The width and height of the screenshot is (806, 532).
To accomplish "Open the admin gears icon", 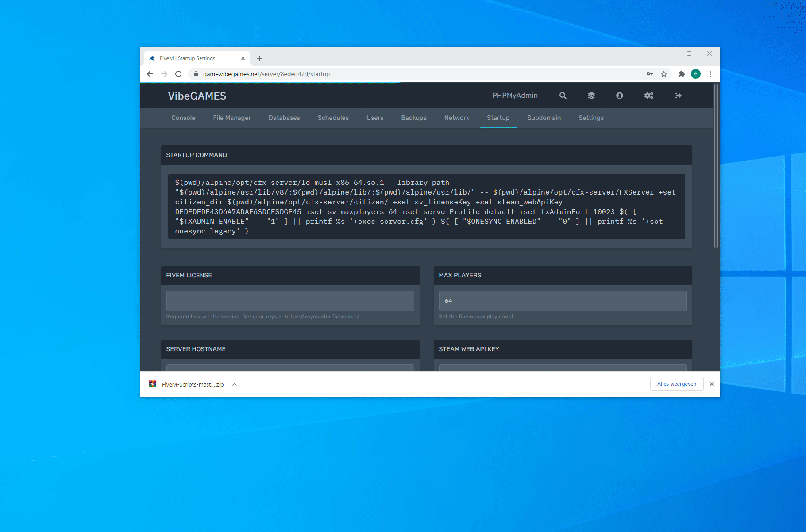I will [648, 96].
